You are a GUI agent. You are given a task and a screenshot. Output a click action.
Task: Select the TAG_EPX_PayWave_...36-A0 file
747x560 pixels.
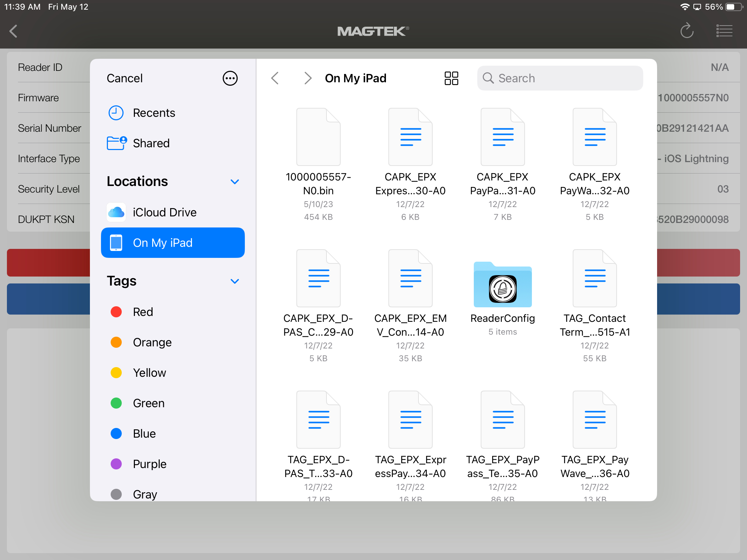pyautogui.click(x=595, y=446)
